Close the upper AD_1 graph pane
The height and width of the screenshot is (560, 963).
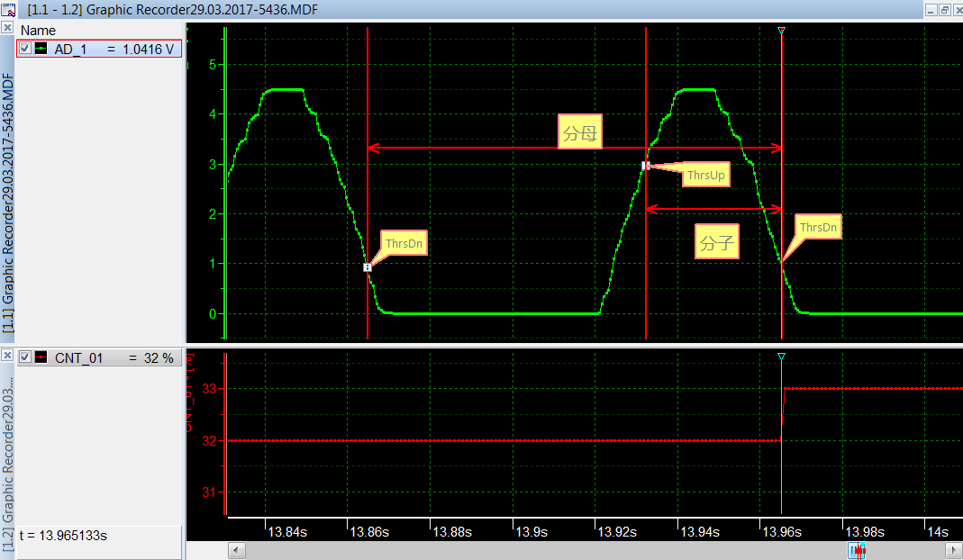tap(6, 28)
